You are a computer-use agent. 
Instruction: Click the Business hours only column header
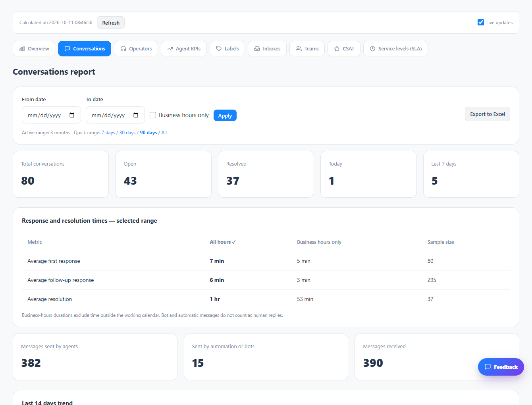(319, 242)
